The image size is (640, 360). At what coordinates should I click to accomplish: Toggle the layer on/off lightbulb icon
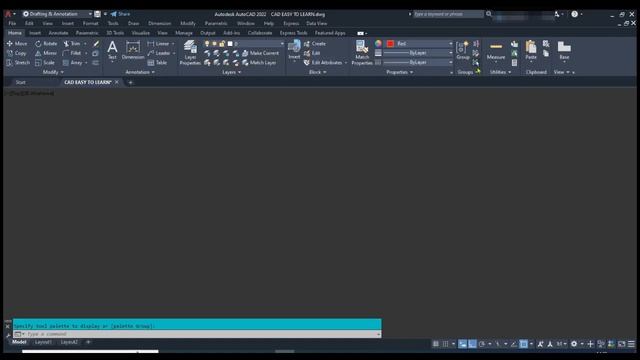[x=207, y=43]
